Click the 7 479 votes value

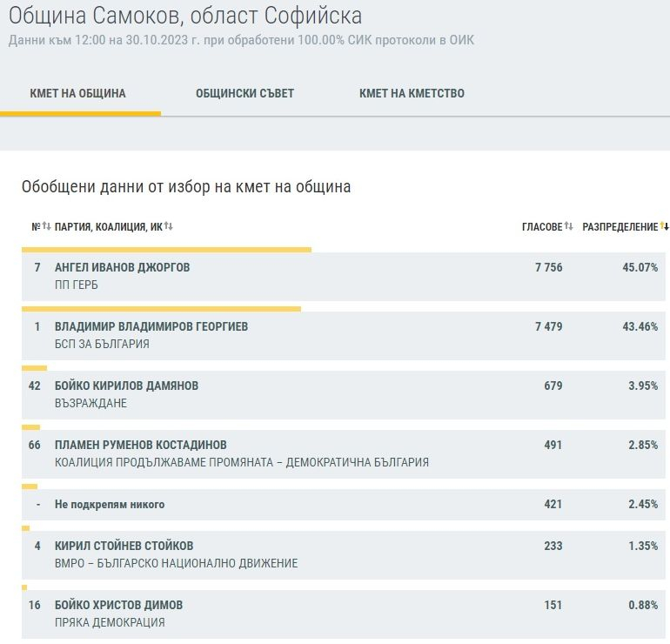(x=549, y=327)
